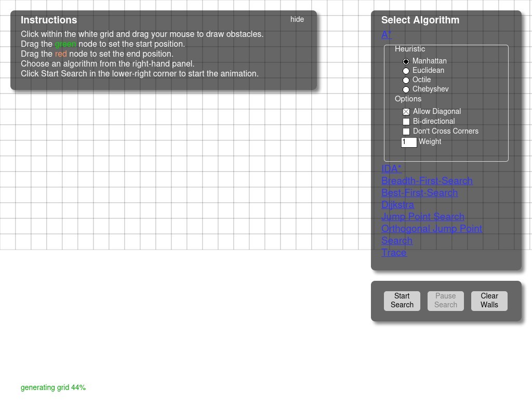Select the Octile heuristic
Image resolution: width=532 pixels, height=416 pixels.
pyautogui.click(x=406, y=80)
